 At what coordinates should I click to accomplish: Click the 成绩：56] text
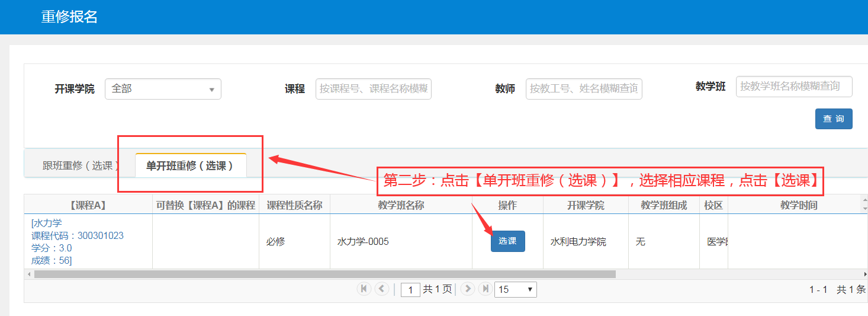52,260
